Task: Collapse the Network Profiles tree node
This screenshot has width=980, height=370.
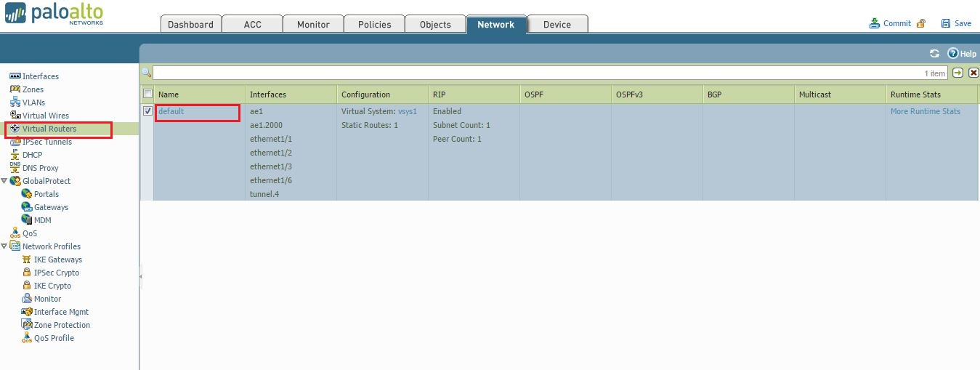Action: 4,246
